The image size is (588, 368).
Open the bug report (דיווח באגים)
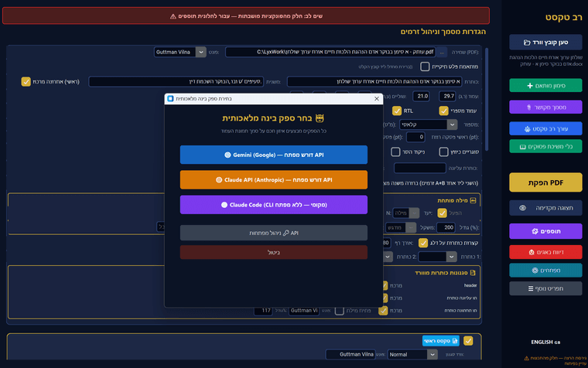pos(545,252)
